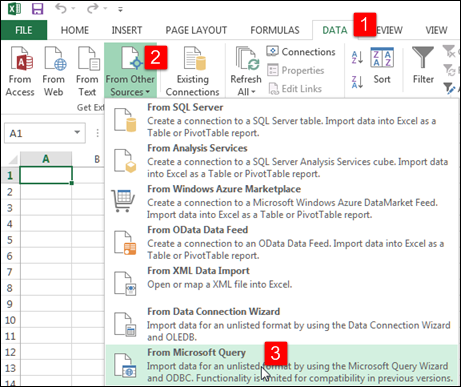Choose From Microsoft Query
The height and width of the screenshot is (387, 461).
point(281,365)
